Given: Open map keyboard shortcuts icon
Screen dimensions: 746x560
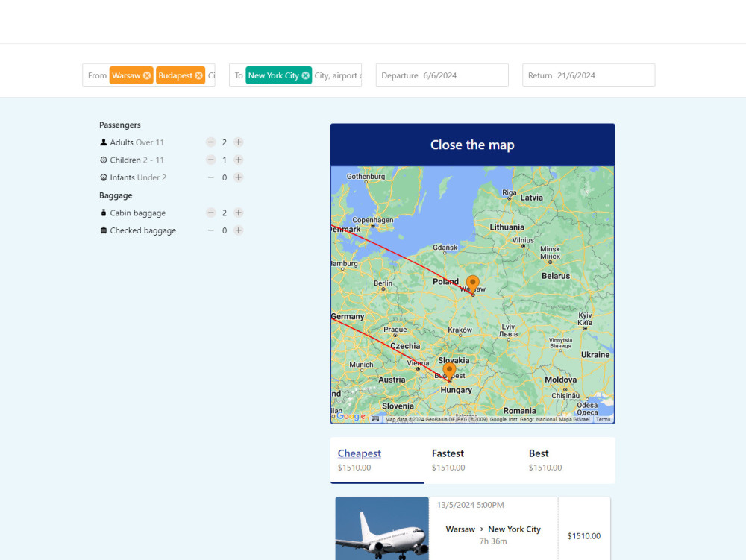Looking at the screenshot, I should click(x=375, y=419).
